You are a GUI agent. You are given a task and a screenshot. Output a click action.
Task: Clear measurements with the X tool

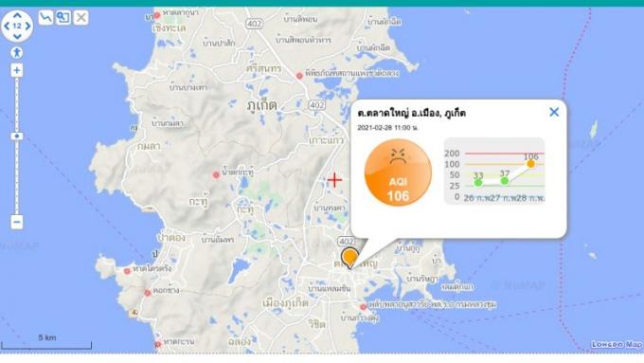80,18
